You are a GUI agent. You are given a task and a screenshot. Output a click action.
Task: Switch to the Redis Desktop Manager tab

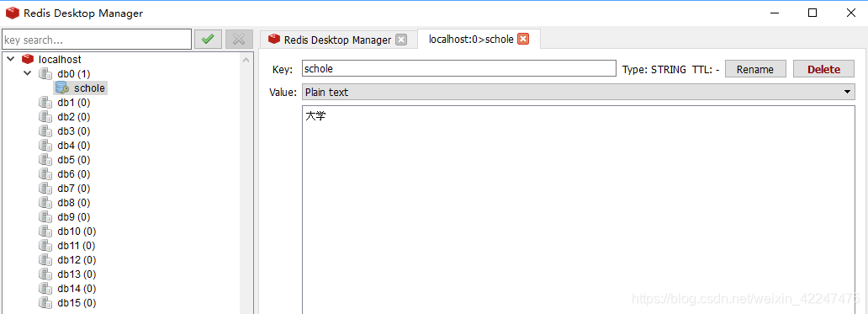click(x=339, y=40)
